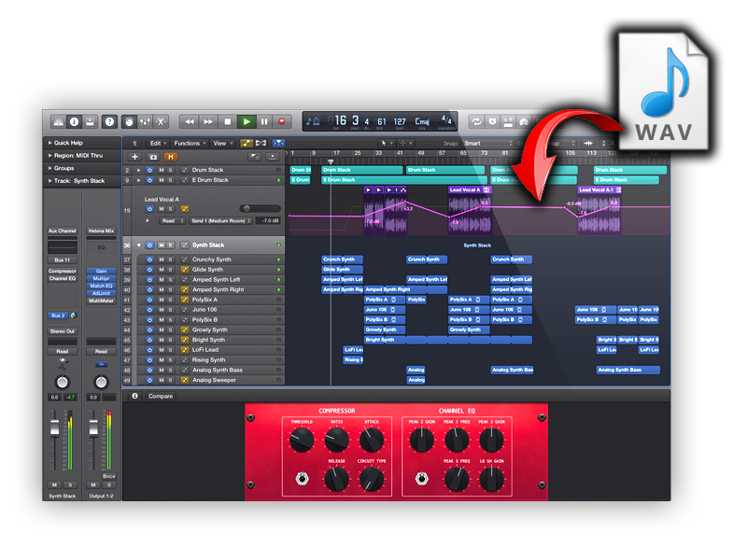Solo the Drum Stack track
The width and height of the screenshot is (747, 560).
(170, 170)
